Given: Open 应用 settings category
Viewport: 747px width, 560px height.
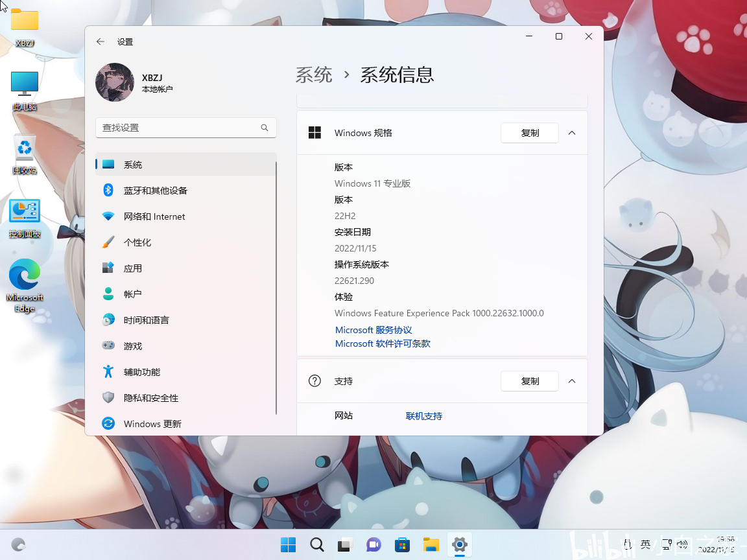Looking at the screenshot, I should coord(186,268).
